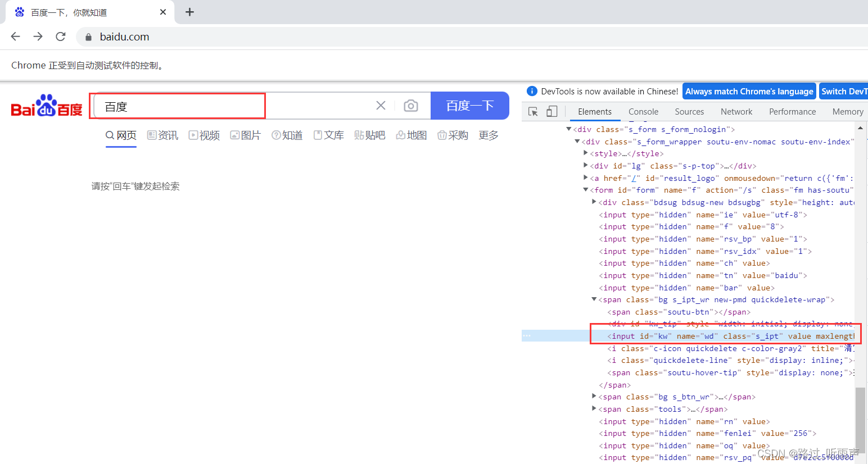Viewport: 868px width, 464px height.
Task: Select the 地图 tab
Action: (412, 135)
